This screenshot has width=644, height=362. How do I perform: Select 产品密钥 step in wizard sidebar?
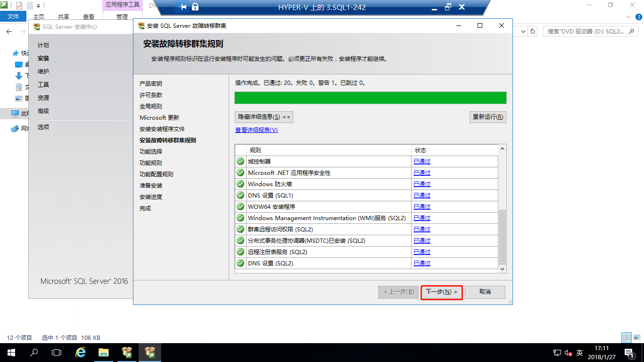151,83
